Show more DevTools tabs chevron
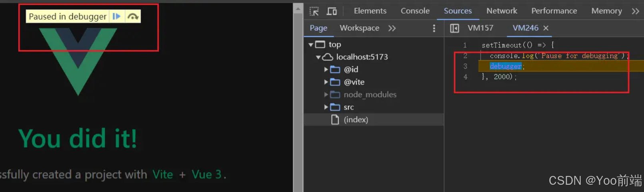644x192 pixels. (635, 11)
